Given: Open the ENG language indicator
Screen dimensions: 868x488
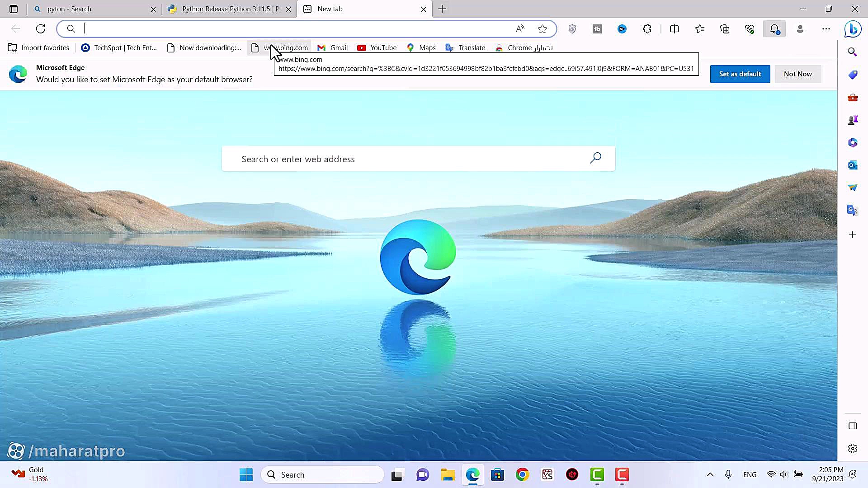Looking at the screenshot, I should coord(750,474).
